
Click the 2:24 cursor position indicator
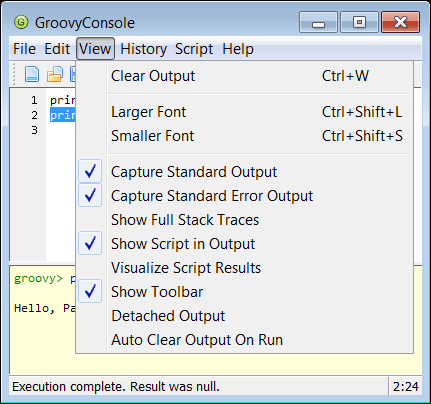405,387
